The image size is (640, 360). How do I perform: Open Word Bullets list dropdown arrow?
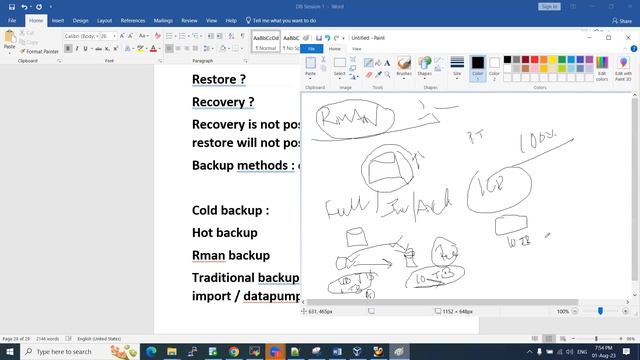coord(176,36)
